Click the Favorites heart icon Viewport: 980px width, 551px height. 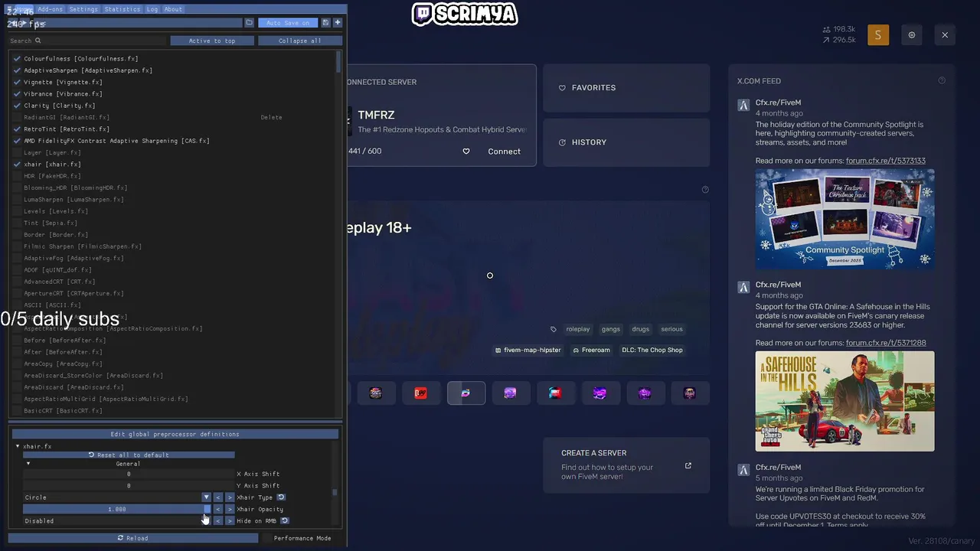click(562, 88)
